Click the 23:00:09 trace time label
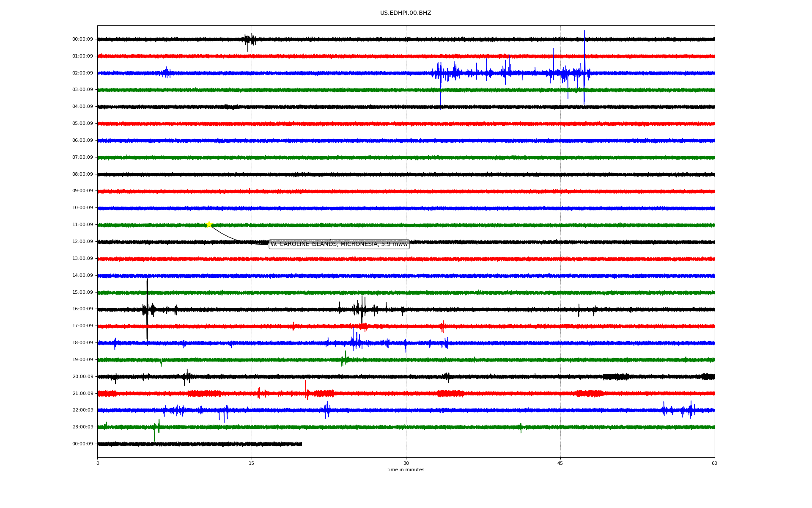 tap(82, 427)
